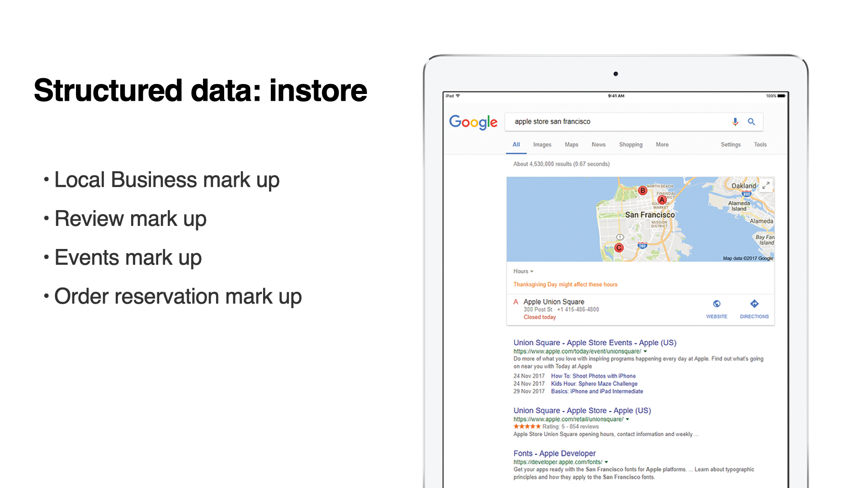Screen dimensions: 868x488
Task: Click About 4,530,000 results text
Action: (x=561, y=164)
